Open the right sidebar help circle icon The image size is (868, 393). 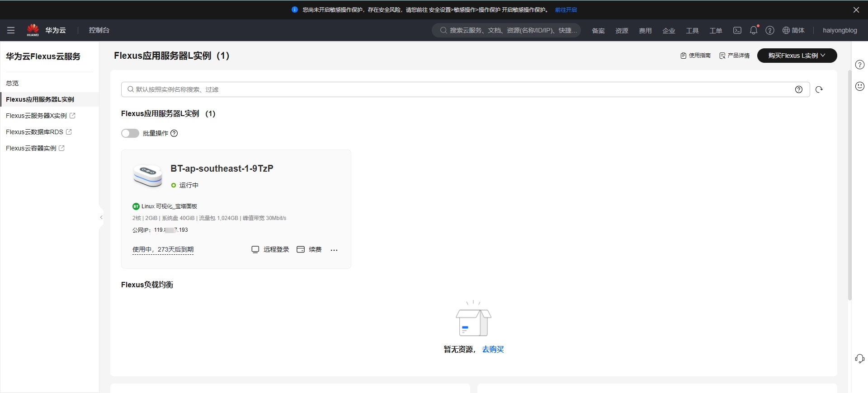click(860, 65)
